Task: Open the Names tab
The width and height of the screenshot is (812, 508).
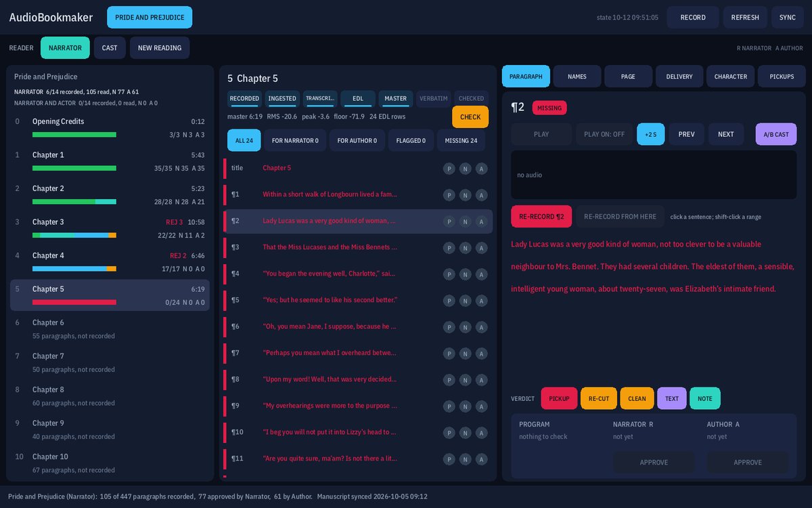Action: point(577,77)
